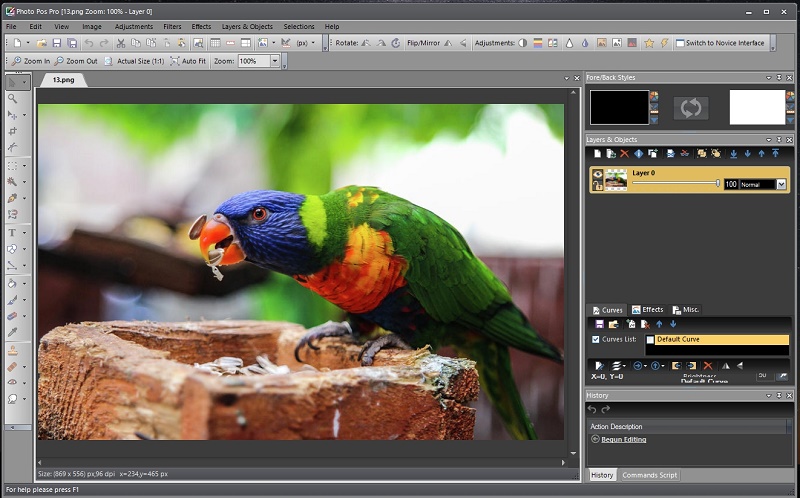Select the Magnifier zoom tool in left toolbox
Viewport: 800px width, 498px height.
click(13, 98)
